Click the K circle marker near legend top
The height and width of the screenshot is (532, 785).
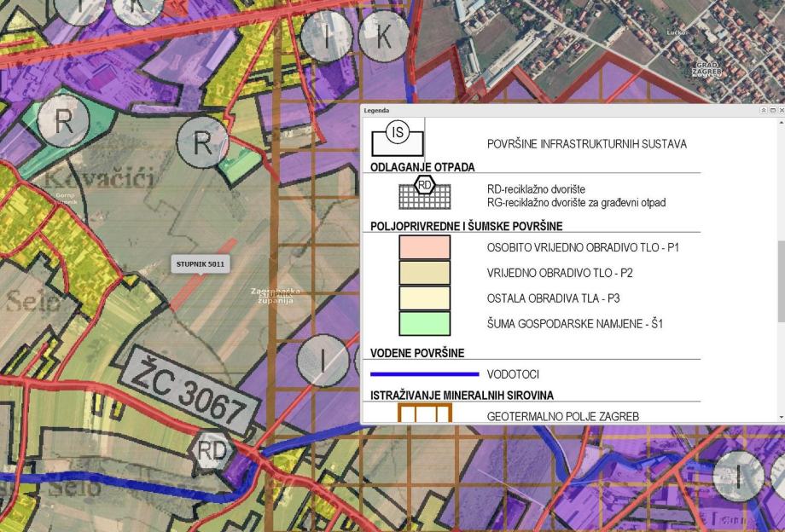pos(383,38)
